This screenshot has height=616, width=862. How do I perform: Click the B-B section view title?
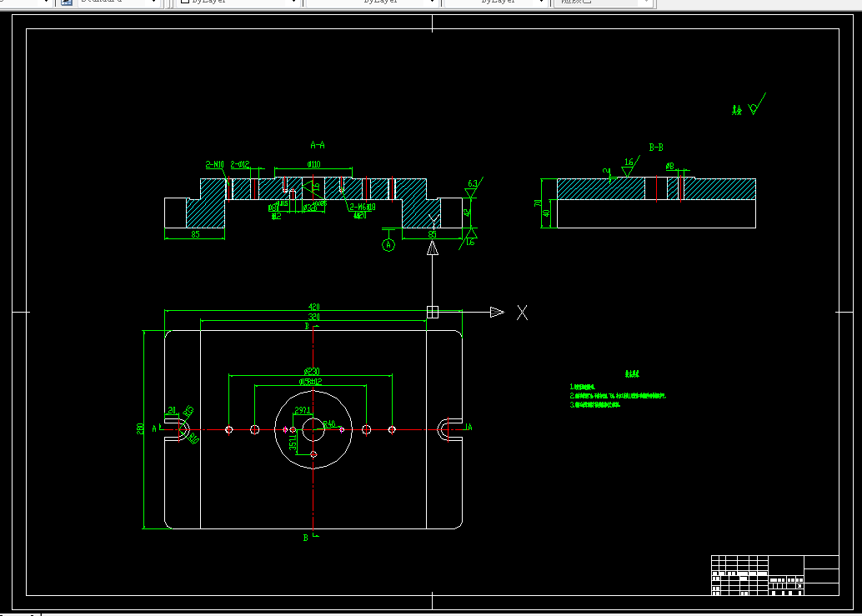(x=656, y=148)
